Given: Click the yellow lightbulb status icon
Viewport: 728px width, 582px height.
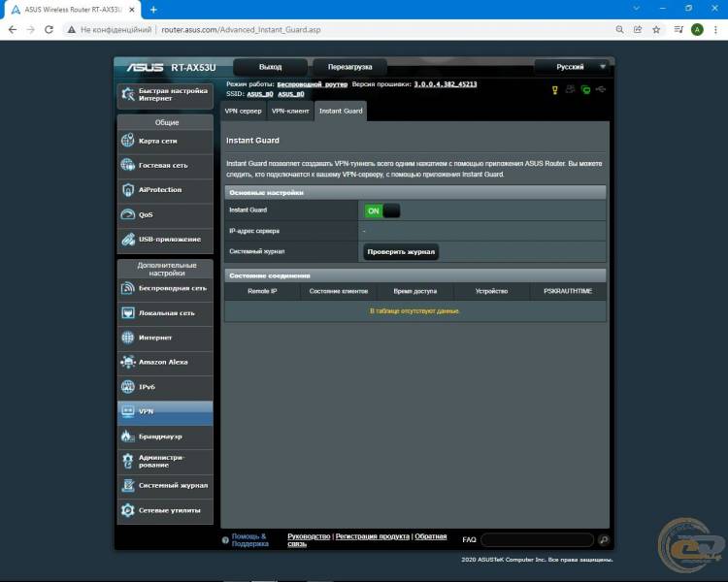Looking at the screenshot, I should 555,90.
